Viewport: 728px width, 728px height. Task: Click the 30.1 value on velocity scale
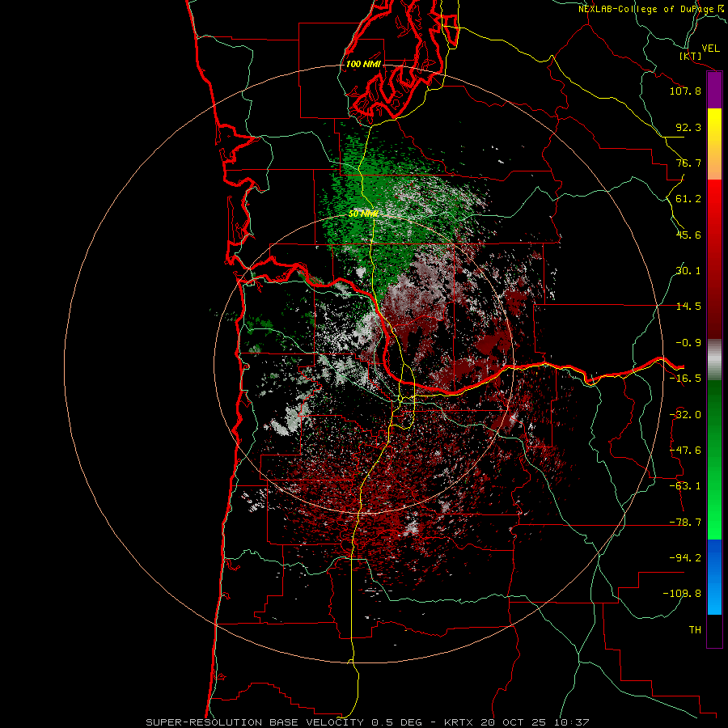click(x=688, y=271)
